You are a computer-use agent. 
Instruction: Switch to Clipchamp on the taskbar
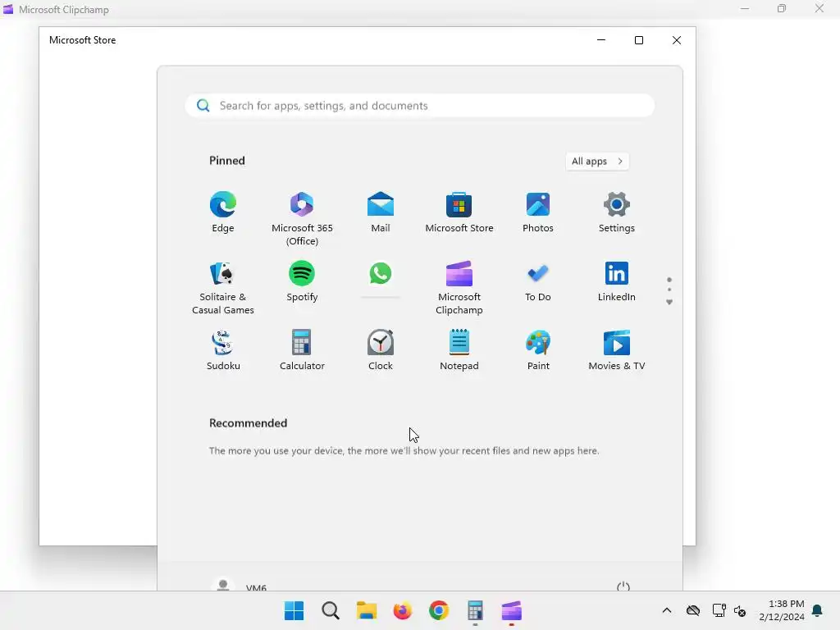[512, 610]
